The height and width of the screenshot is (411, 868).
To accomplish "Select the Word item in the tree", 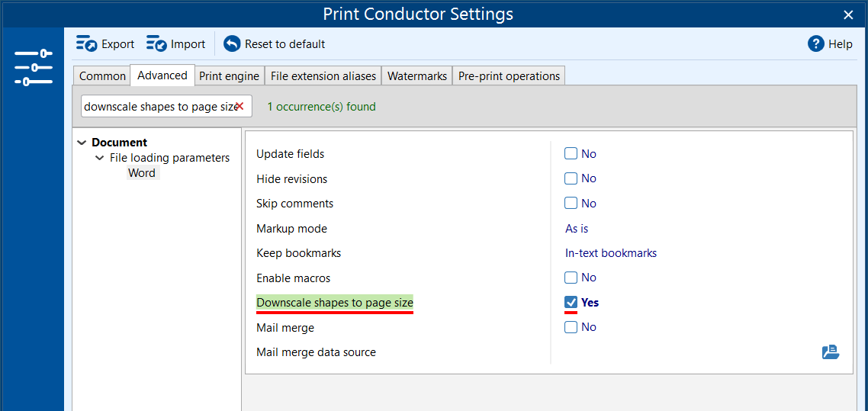I will [142, 173].
